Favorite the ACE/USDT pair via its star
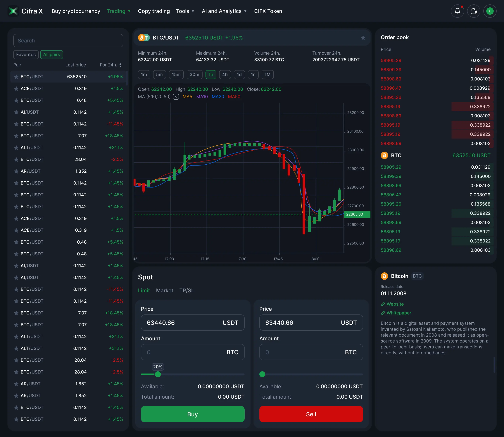The height and width of the screenshot is (437, 504). [x=16, y=89]
